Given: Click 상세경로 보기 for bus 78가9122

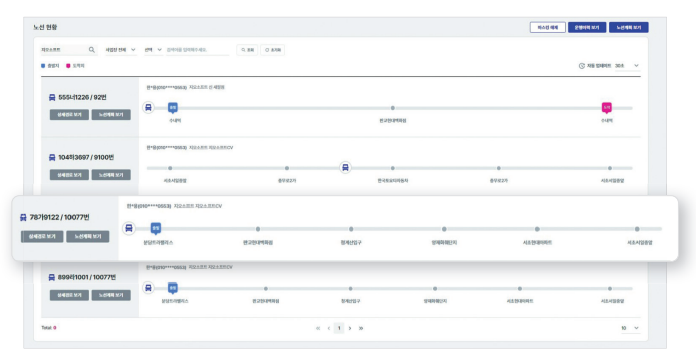Looking at the screenshot, I should click(42, 237).
